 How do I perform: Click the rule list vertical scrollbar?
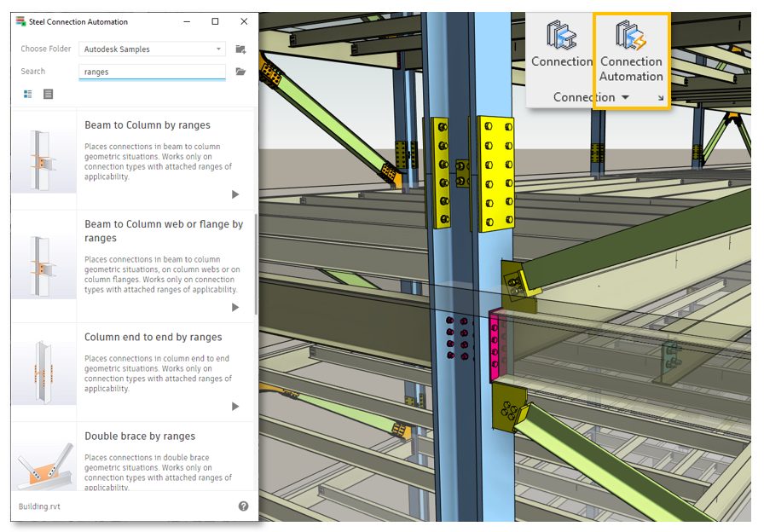(x=255, y=264)
